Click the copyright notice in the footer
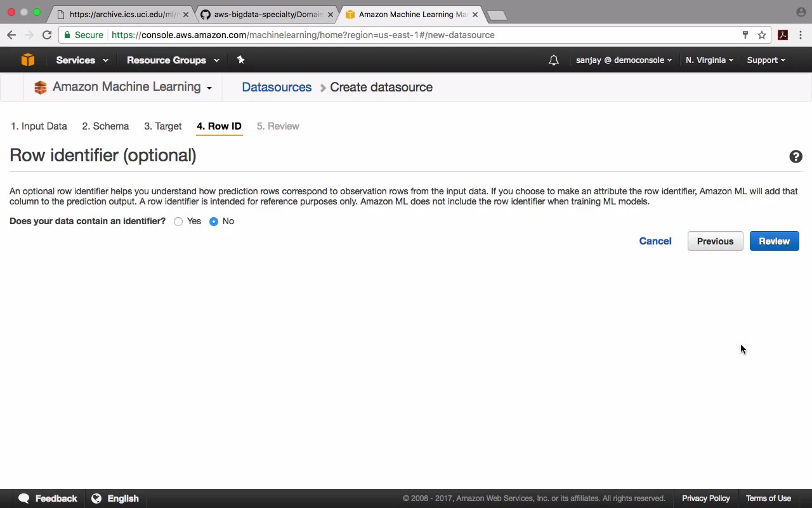Screen dimensions: 812x508 (534, 498)
